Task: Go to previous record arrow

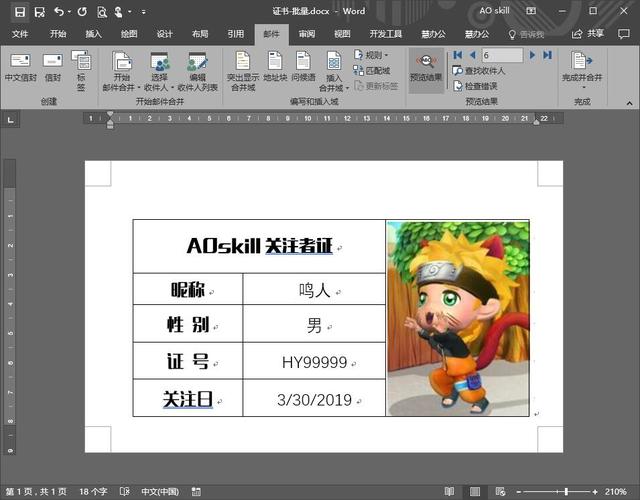Action: (x=473, y=55)
